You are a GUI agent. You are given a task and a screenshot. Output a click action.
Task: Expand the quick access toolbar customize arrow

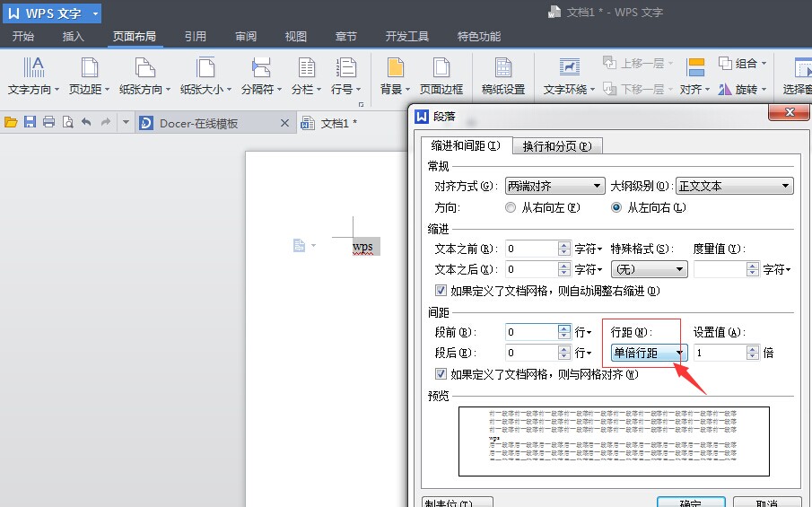(126, 123)
